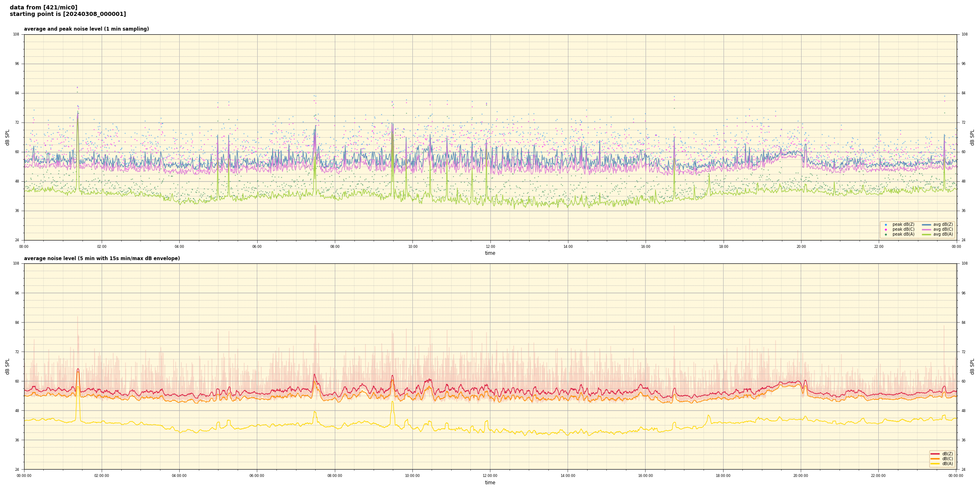980x490 pixels.
Task: Select the 'average and peak noise level' chart title
Action: 86,29
